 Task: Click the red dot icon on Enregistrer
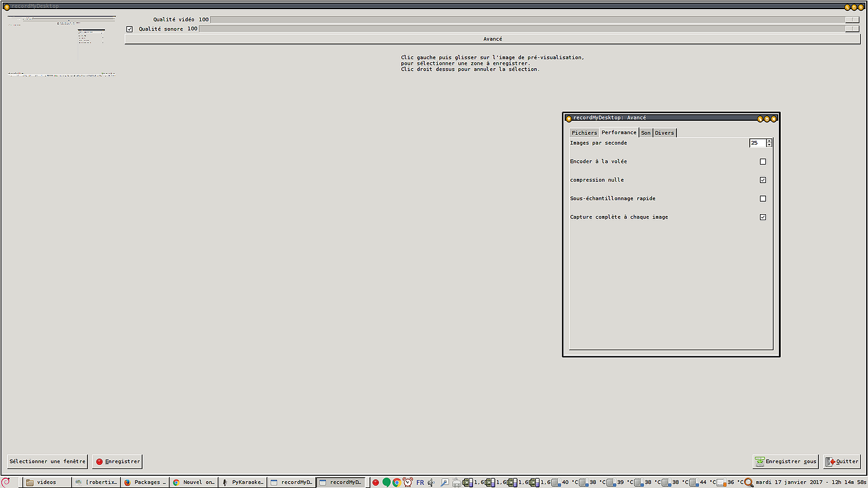coord(99,462)
